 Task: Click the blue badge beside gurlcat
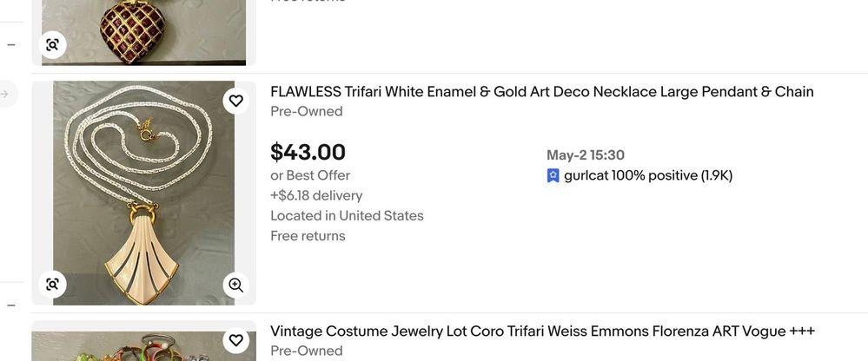click(x=553, y=176)
